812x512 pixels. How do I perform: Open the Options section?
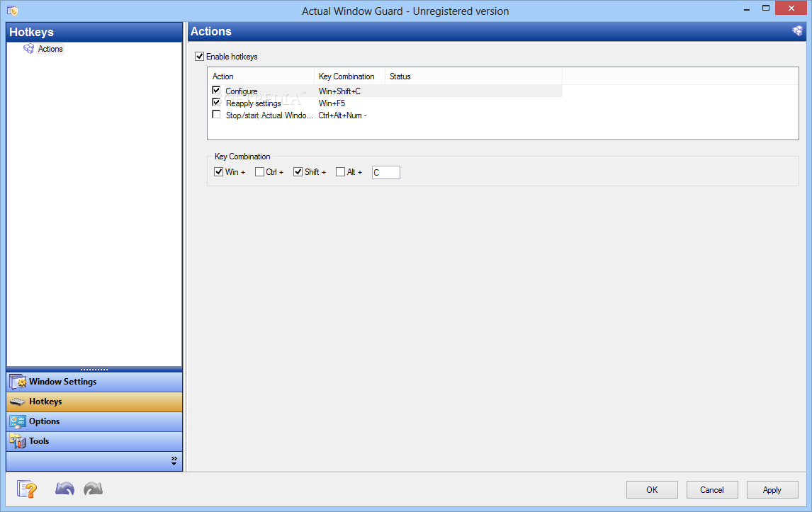[x=94, y=421]
